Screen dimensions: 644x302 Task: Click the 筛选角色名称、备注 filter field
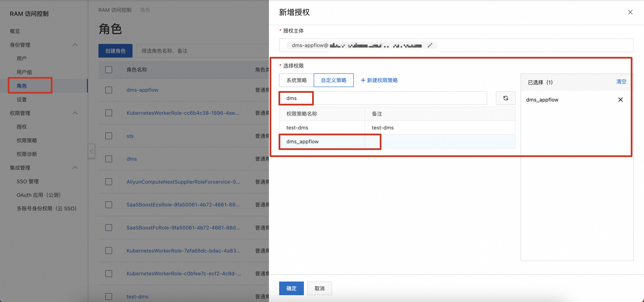pos(202,51)
